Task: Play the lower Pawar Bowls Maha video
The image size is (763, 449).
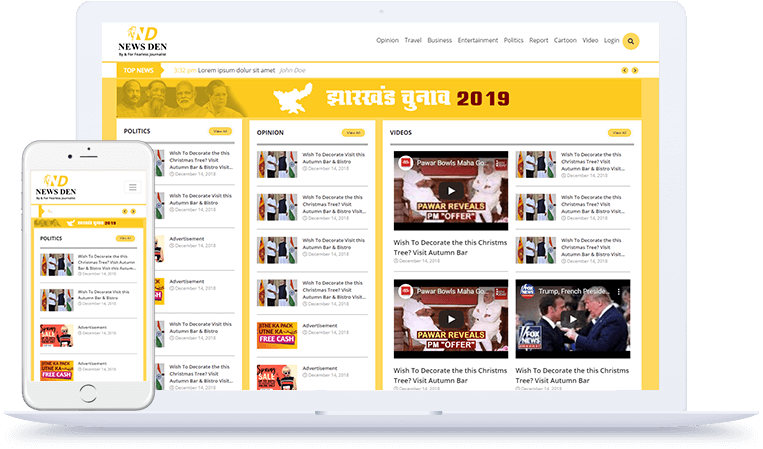Action: (x=451, y=319)
